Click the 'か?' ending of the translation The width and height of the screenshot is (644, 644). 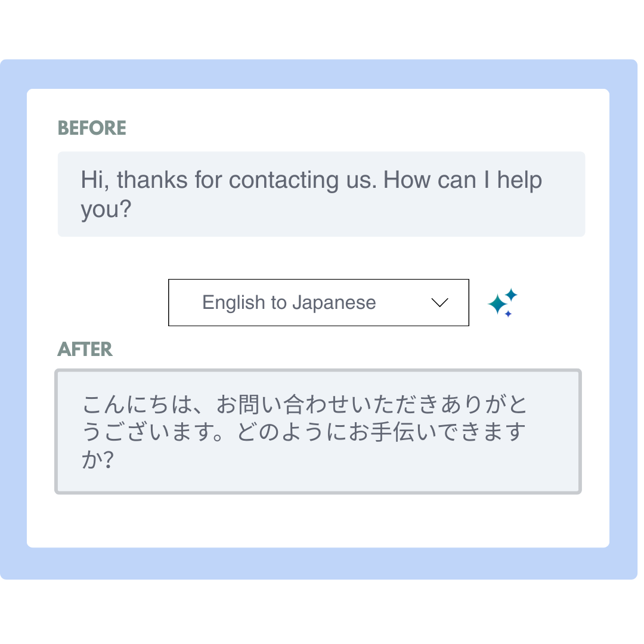point(97,460)
